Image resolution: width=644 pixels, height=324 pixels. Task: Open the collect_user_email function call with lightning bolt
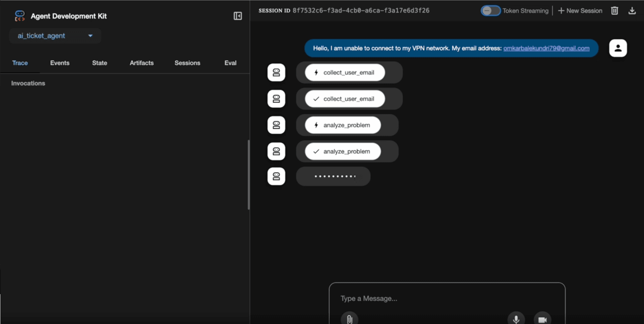click(345, 73)
